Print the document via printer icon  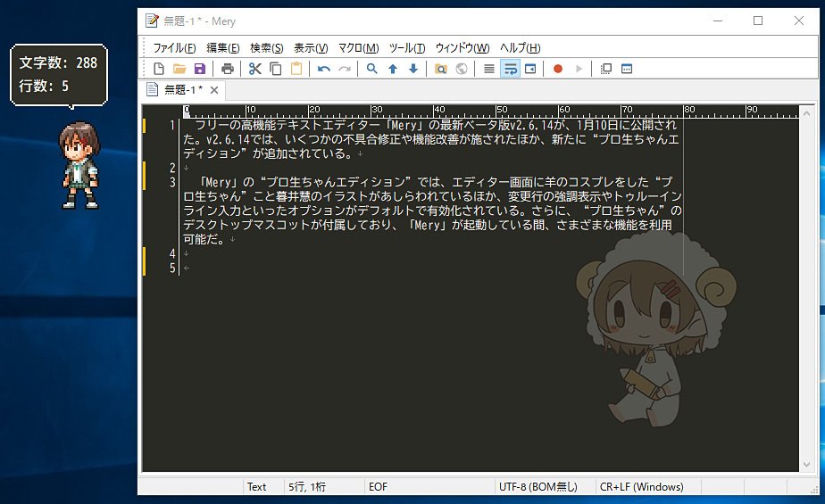coord(228,69)
